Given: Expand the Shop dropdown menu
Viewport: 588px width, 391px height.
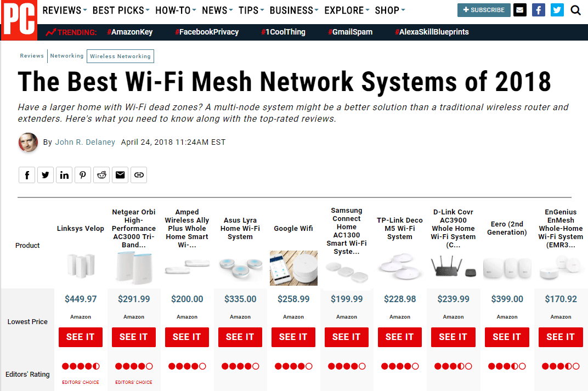Looking at the screenshot, I should pos(390,10).
